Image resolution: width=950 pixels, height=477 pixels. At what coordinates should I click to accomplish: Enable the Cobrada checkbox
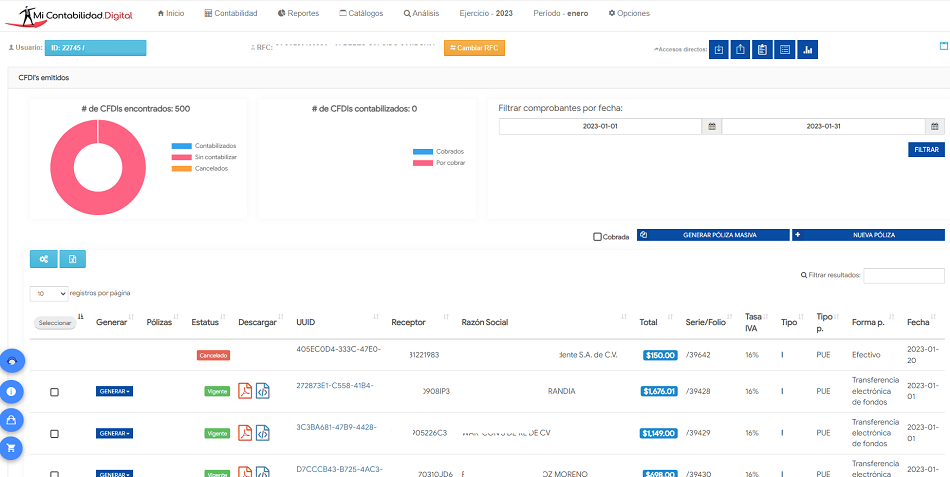click(597, 237)
